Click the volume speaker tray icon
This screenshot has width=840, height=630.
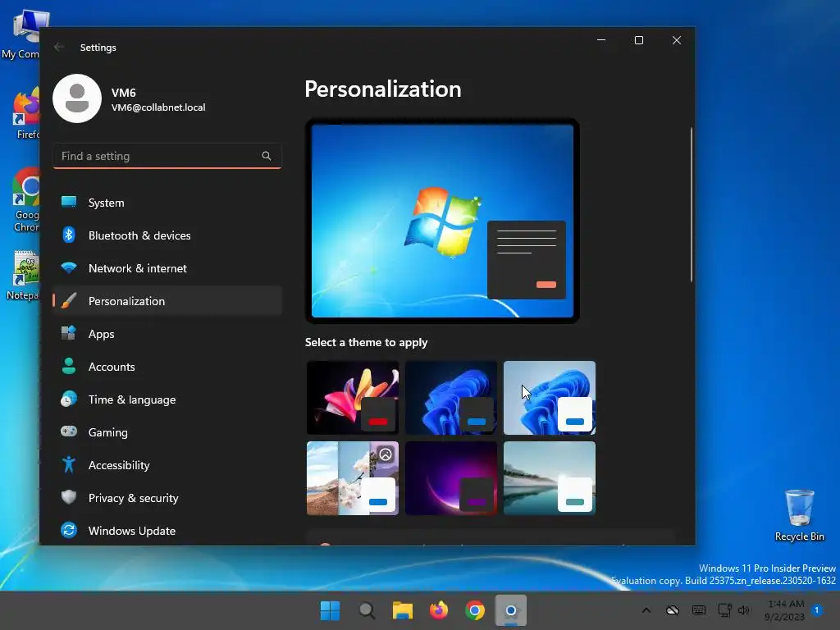pos(743,610)
